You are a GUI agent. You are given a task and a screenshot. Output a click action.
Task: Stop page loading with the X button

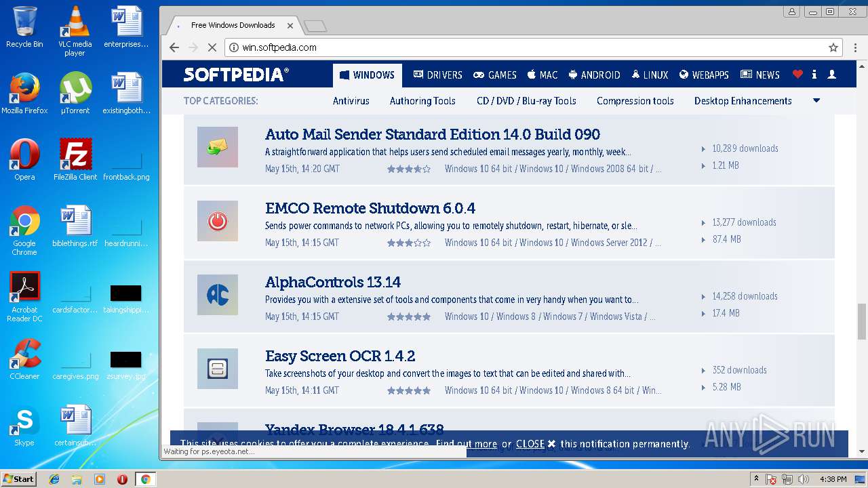tap(212, 47)
